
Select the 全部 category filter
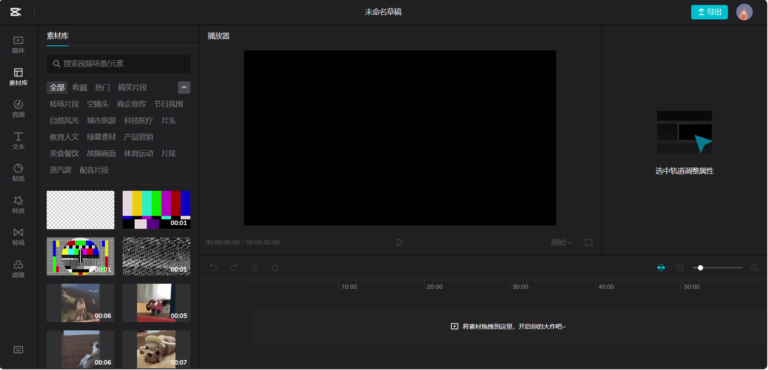pyautogui.click(x=57, y=88)
